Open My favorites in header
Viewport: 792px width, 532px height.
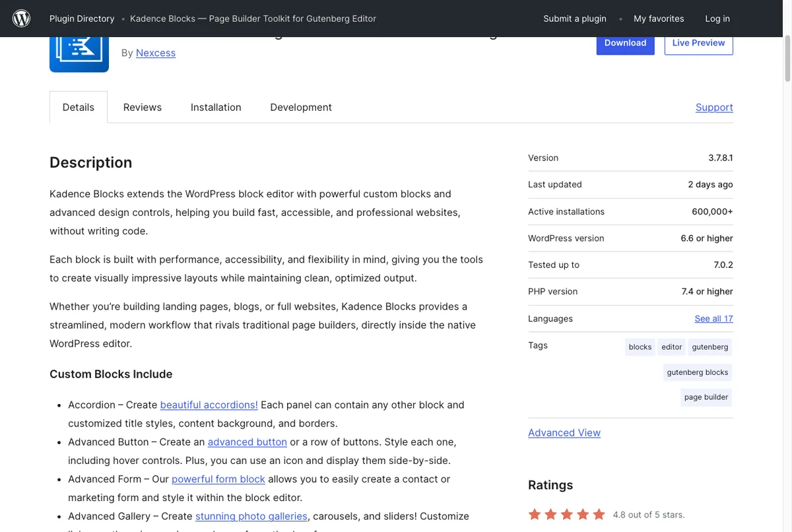tap(659, 18)
